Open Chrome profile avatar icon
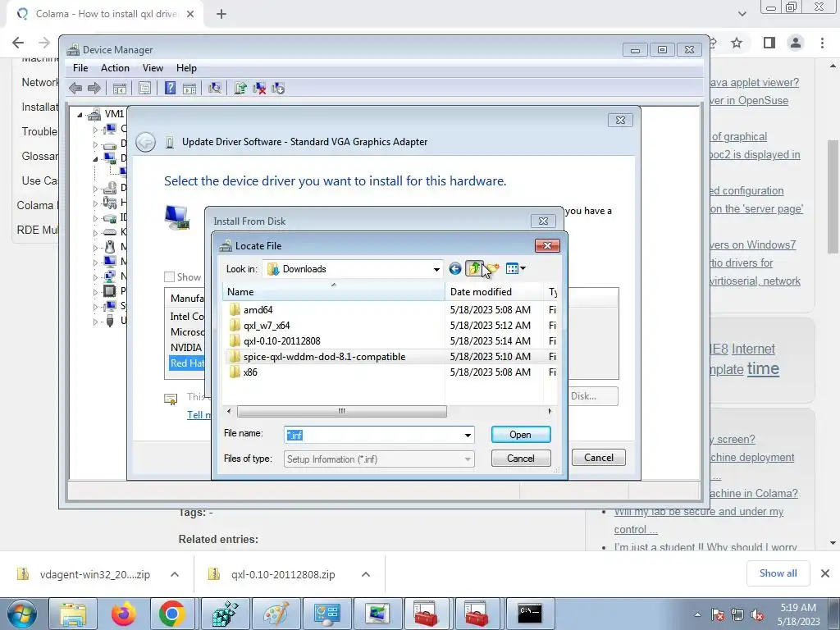 (796, 43)
